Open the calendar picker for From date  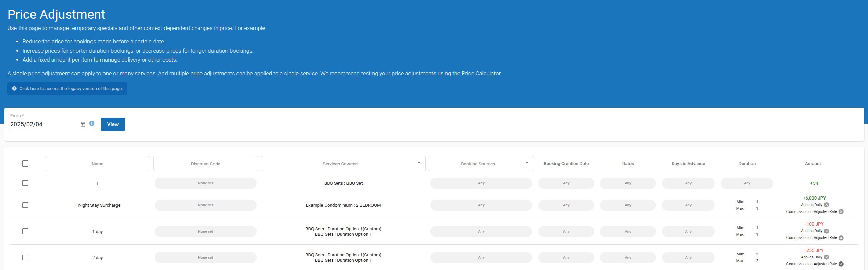[x=83, y=125]
